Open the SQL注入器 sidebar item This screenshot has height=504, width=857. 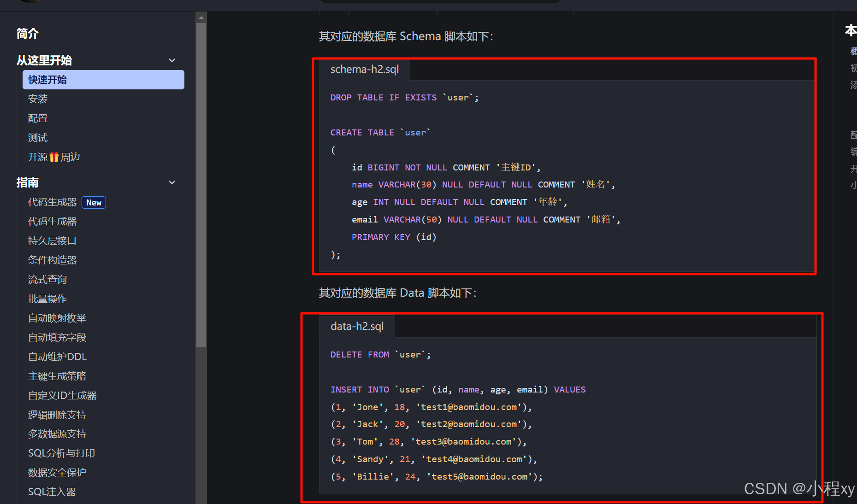point(52,492)
